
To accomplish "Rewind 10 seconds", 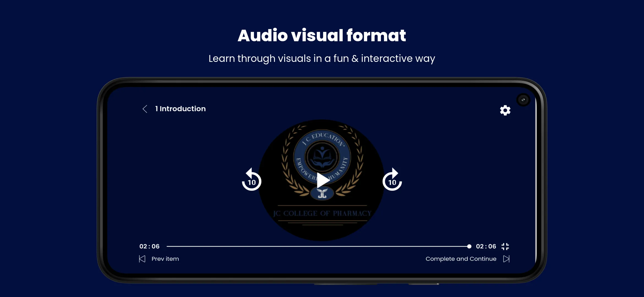I will pos(252,180).
